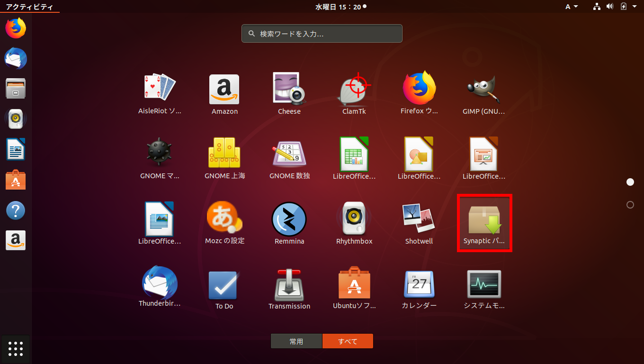Launch AisleRiot Solitaire app
The width and height of the screenshot is (644, 364).
160,94
